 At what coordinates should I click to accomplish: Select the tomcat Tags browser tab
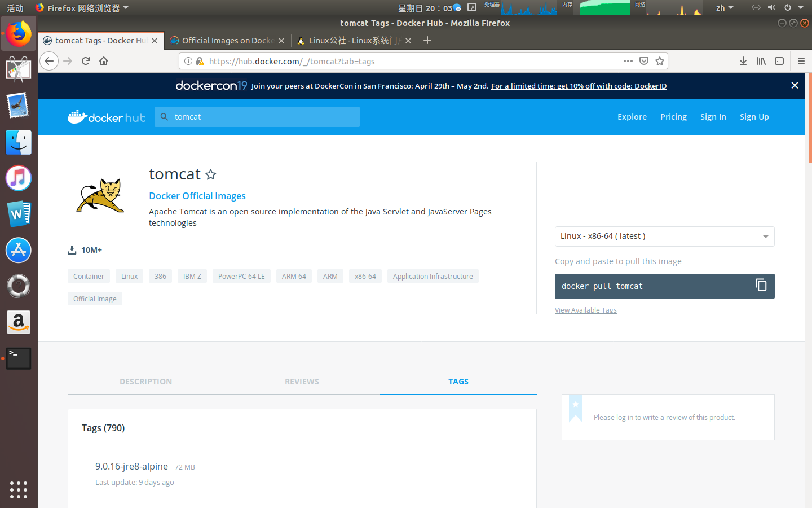coord(101,41)
